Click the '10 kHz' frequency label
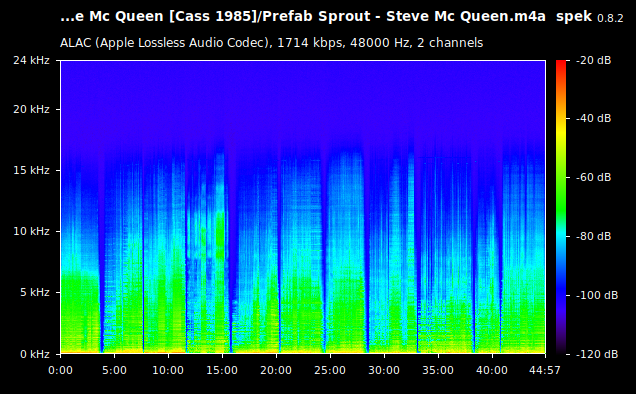This screenshot has width=636, height=394. 31,231
